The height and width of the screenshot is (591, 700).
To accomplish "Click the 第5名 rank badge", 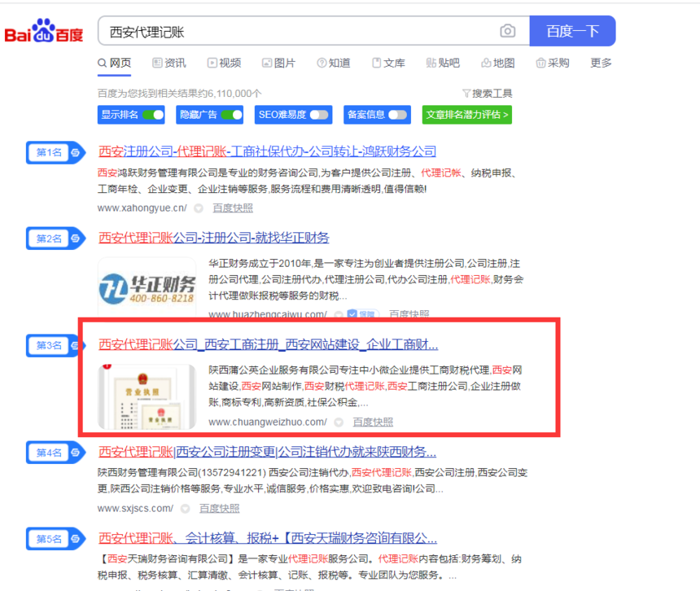I will (x=49, y=539).
